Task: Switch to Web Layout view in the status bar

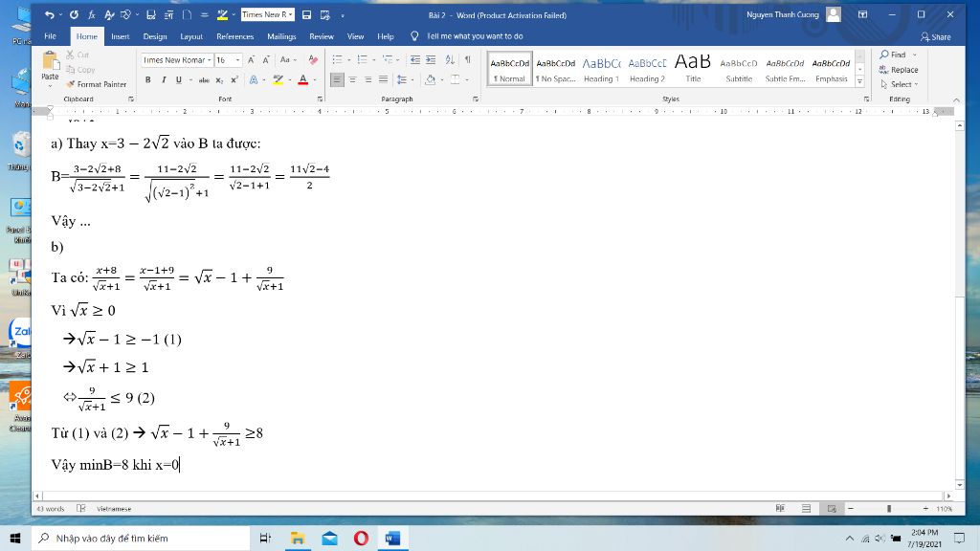Action: click(832, 509)
